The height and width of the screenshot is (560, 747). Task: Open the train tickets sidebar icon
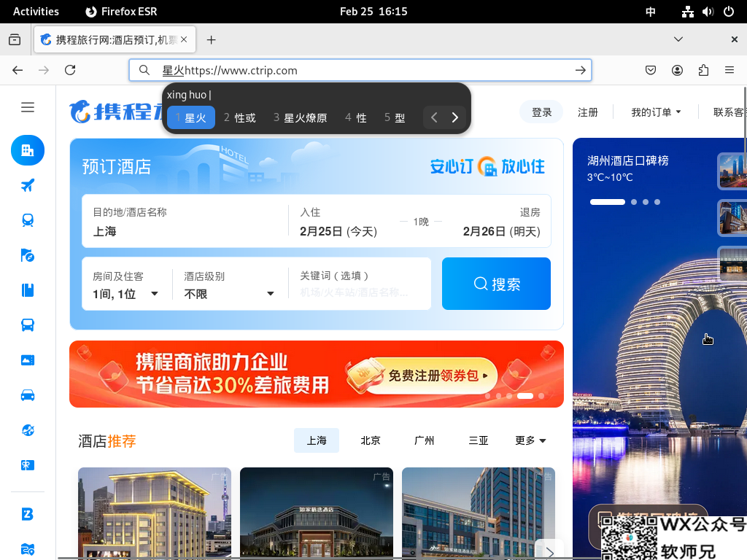coord(28,220)
